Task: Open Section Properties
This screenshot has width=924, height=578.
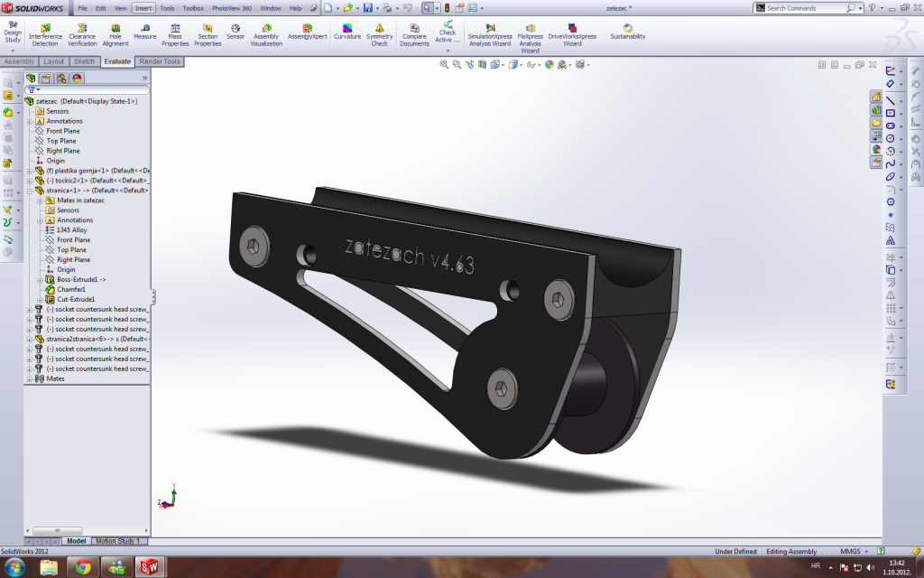Action: coord(208,35)
